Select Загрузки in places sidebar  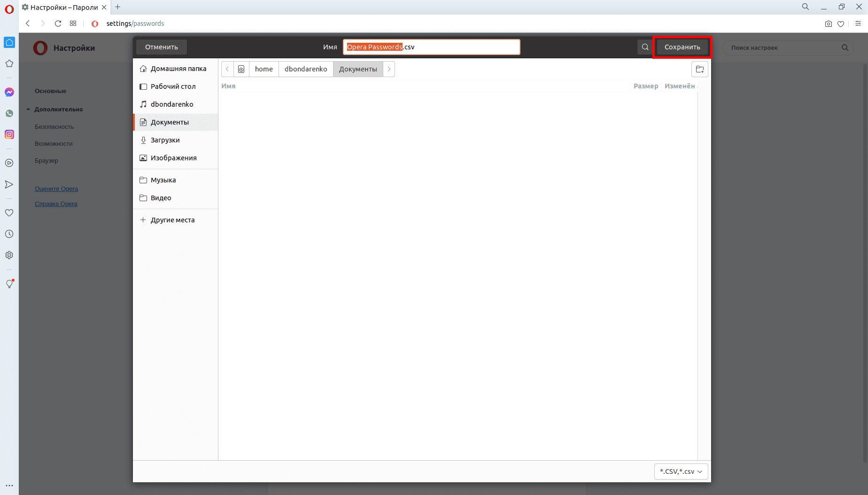coord(165,140)
